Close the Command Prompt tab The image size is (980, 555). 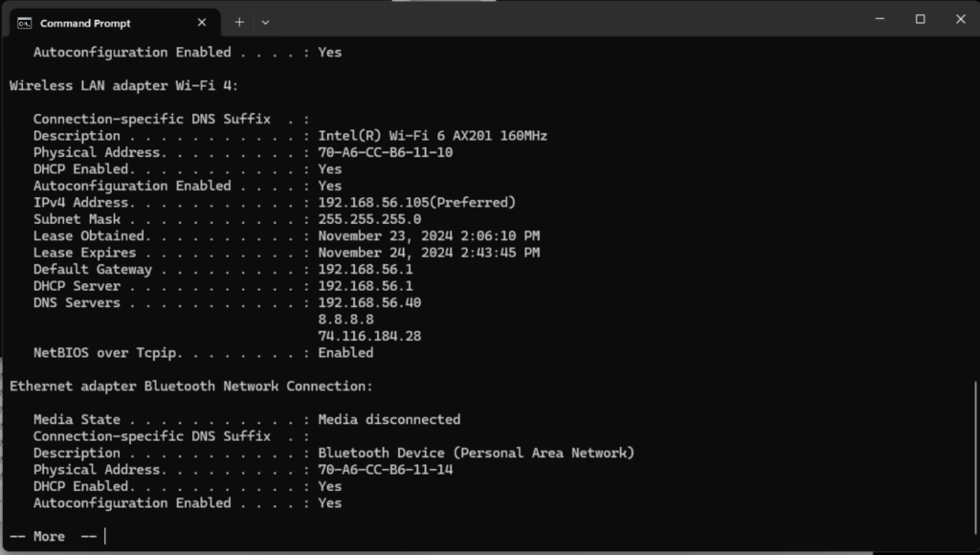(x=201, y=23)
